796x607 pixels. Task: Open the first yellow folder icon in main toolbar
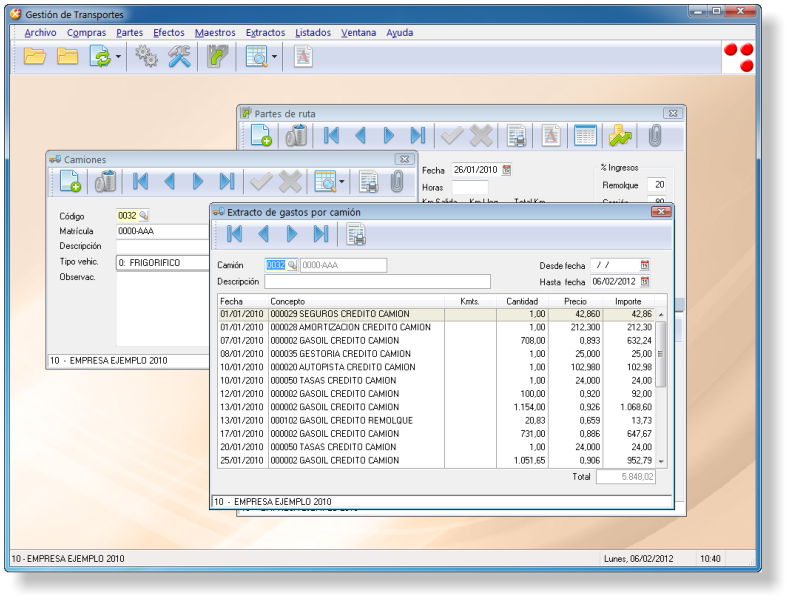35,56
